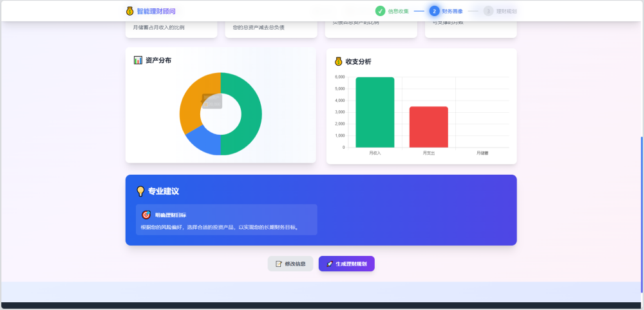Click the 3,000 y-axis value

coord(339,112)
